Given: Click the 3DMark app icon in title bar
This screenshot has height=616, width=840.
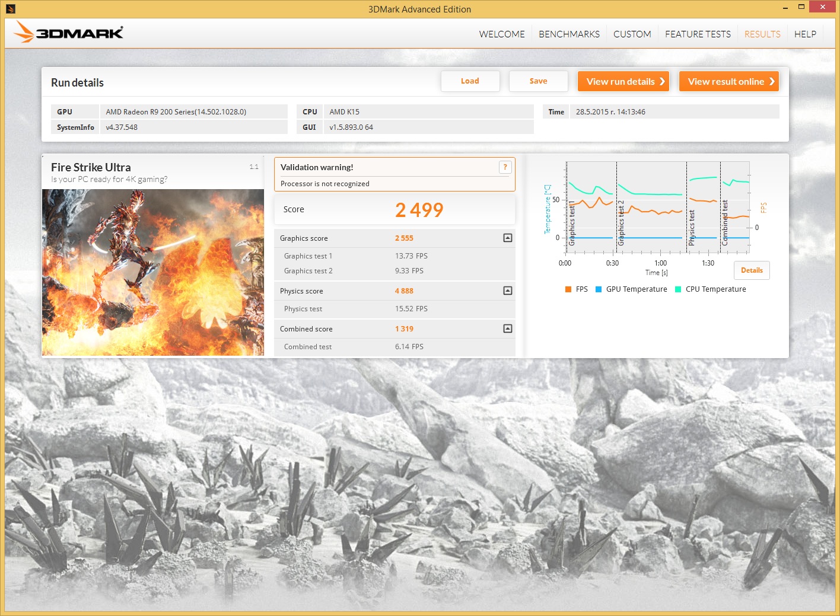Looking at the screenshot, I should pos(11,8).
